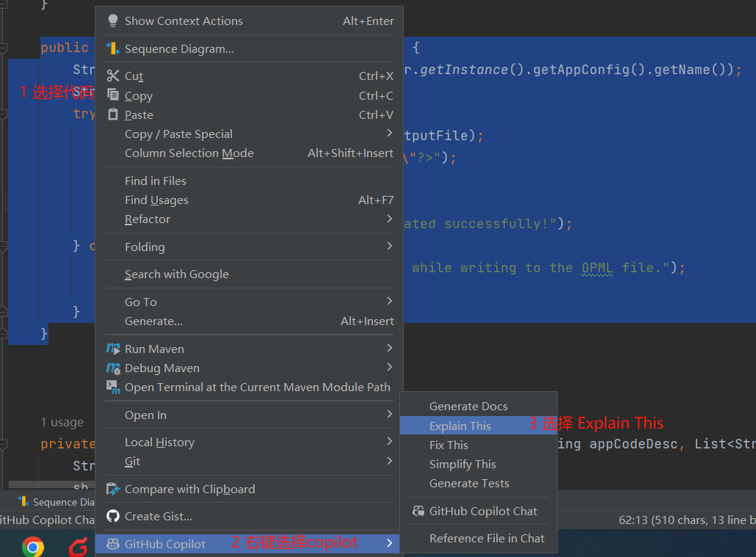Viewport: 756px width, 557px height.
Task: Click the 1 usage inlay hint
Action: click(x=62, y=422)
